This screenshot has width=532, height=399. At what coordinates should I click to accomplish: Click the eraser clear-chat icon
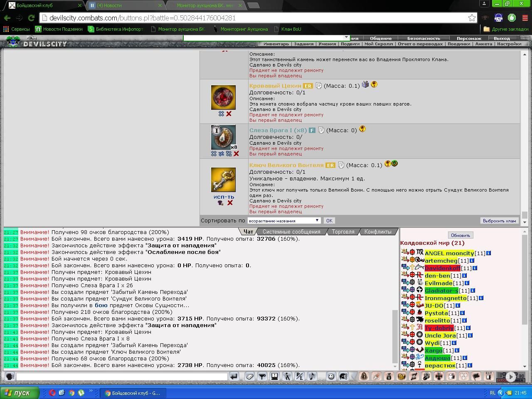tap(249, 377)
